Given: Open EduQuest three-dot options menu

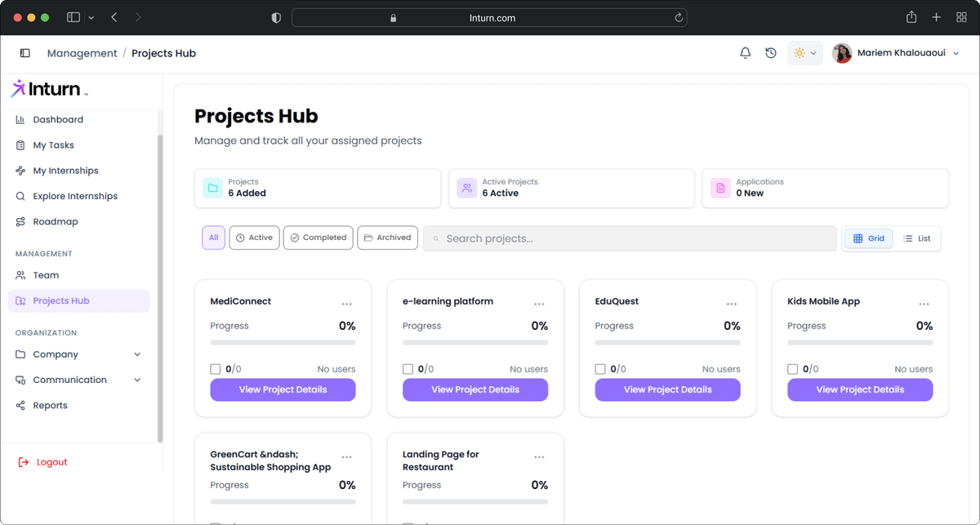Looking at the screenshot, I should [732, 304].
